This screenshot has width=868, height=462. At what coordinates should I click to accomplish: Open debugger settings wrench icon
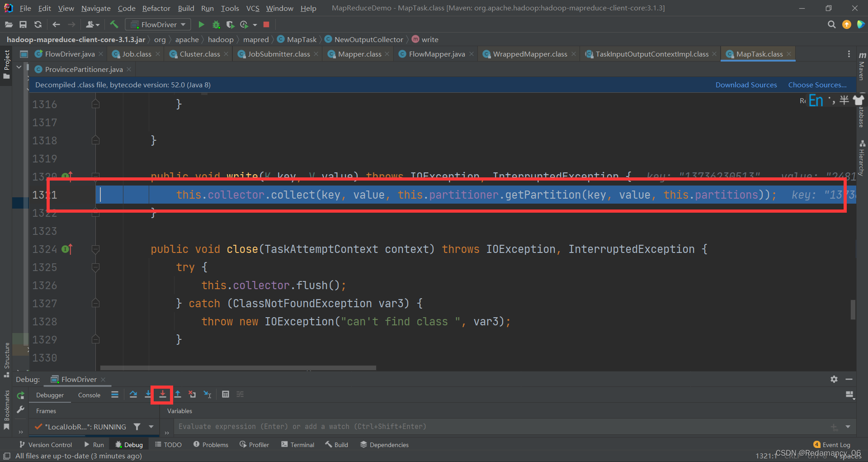pyautogui.click(x=20, y=410)
